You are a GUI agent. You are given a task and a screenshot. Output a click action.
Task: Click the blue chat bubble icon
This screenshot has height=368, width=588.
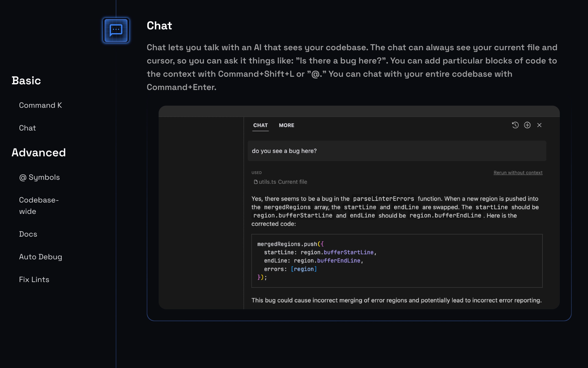[x=116, y=30]
